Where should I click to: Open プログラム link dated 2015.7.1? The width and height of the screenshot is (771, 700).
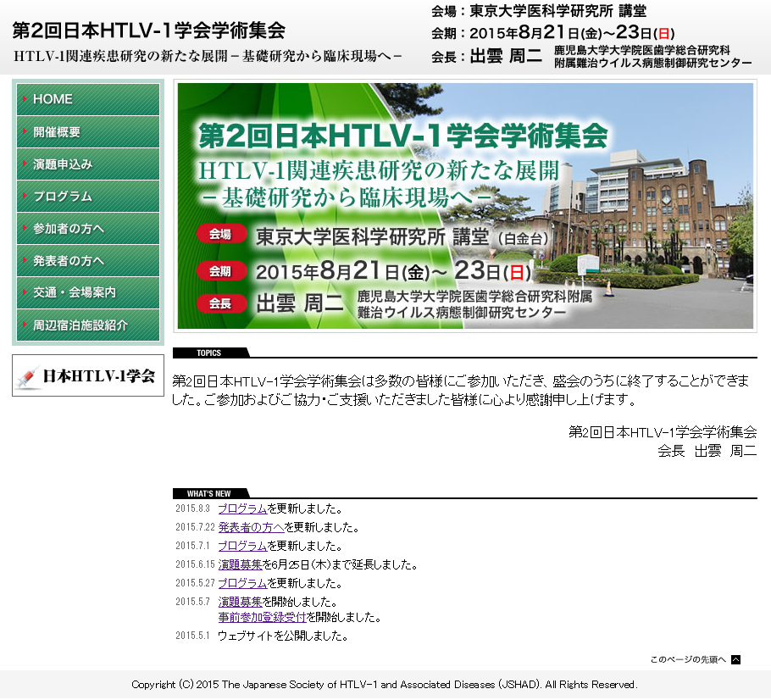pos(242,546)
